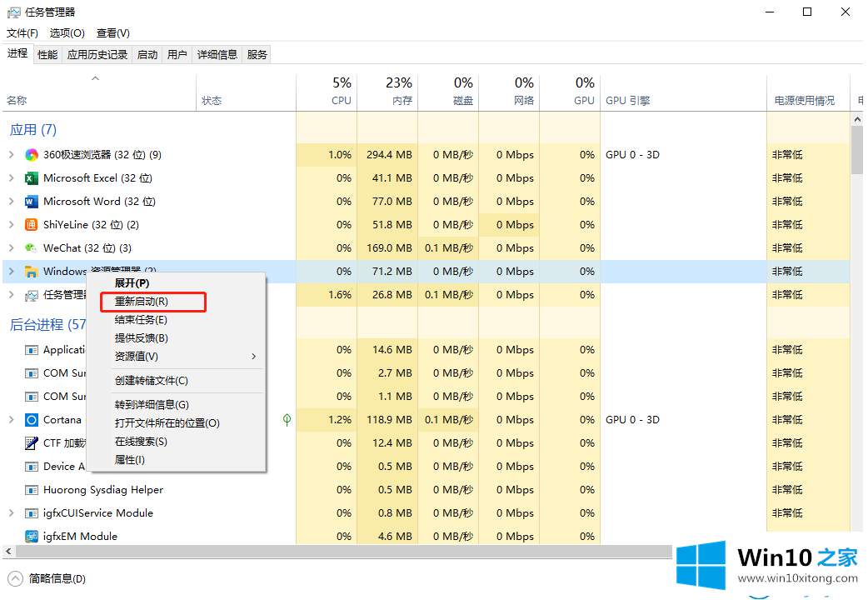Sort by the 电源使用情况 column header
Viewport: 868px width, 600px height.
809,92
